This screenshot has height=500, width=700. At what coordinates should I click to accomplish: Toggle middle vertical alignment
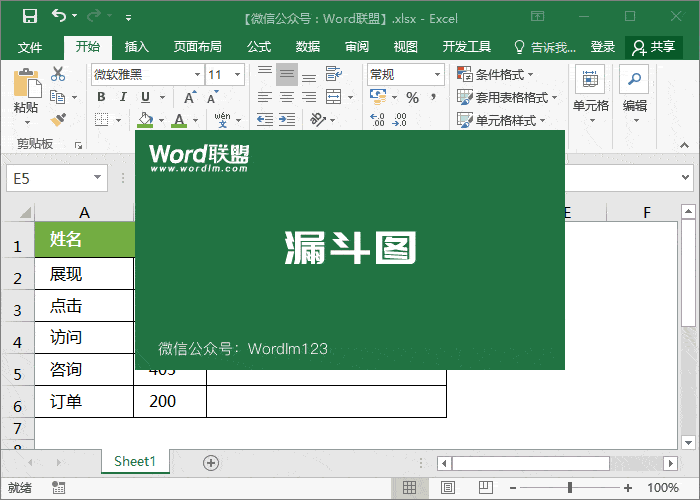pos(287,74)
